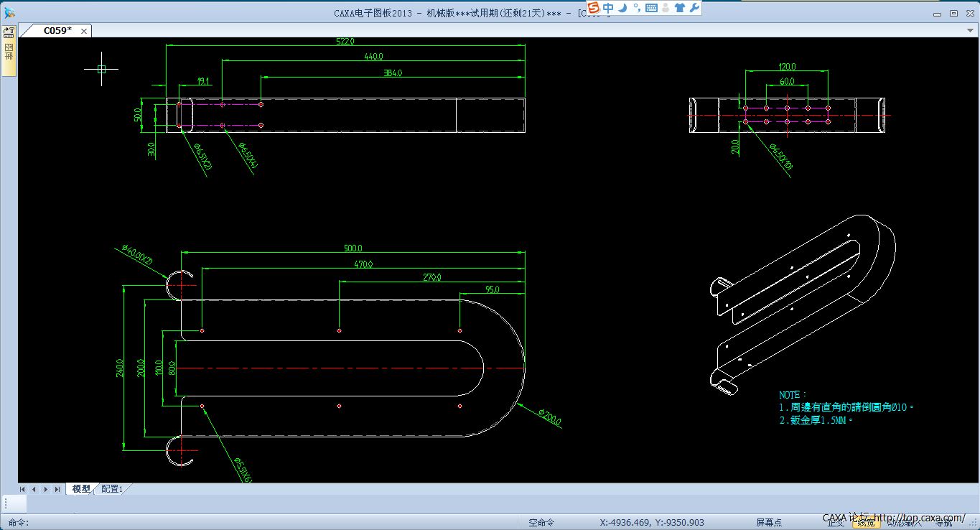Open the Sogou wrench settings icon
This screenshot has width=980, height=530.
tap(694, 8)
